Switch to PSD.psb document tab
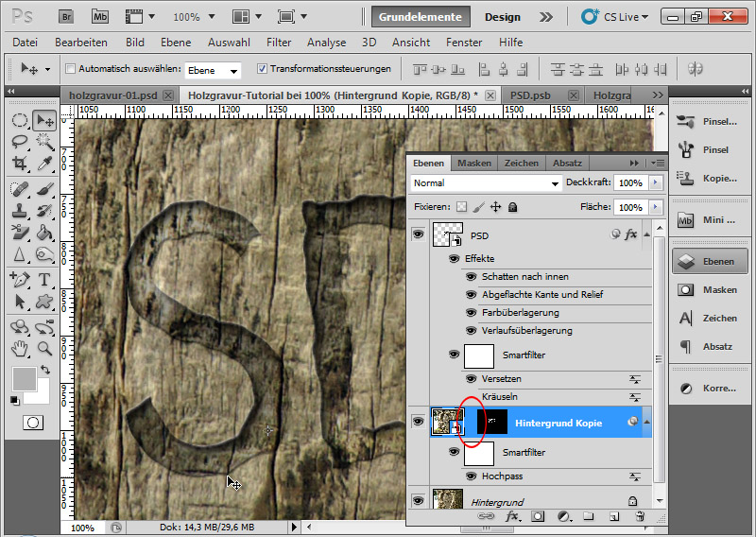 click(x=530, y=95)
